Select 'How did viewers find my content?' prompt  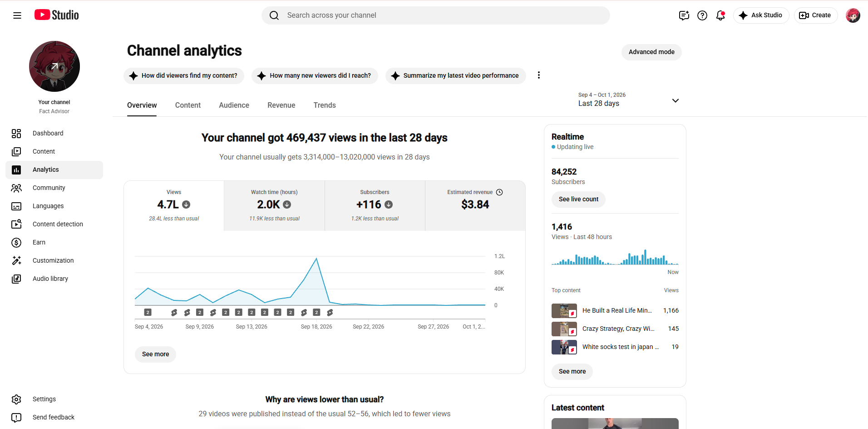(x=184, y=75)
